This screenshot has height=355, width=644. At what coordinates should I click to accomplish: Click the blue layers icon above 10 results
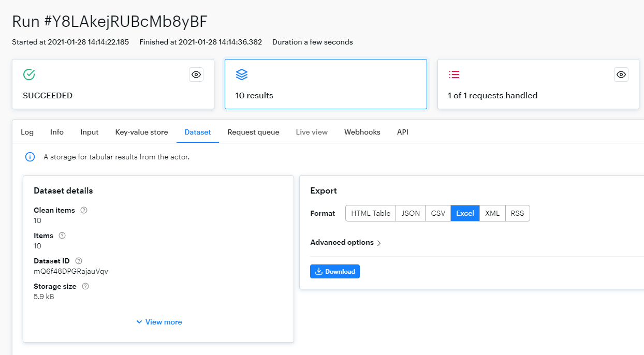tap(242, 75)
